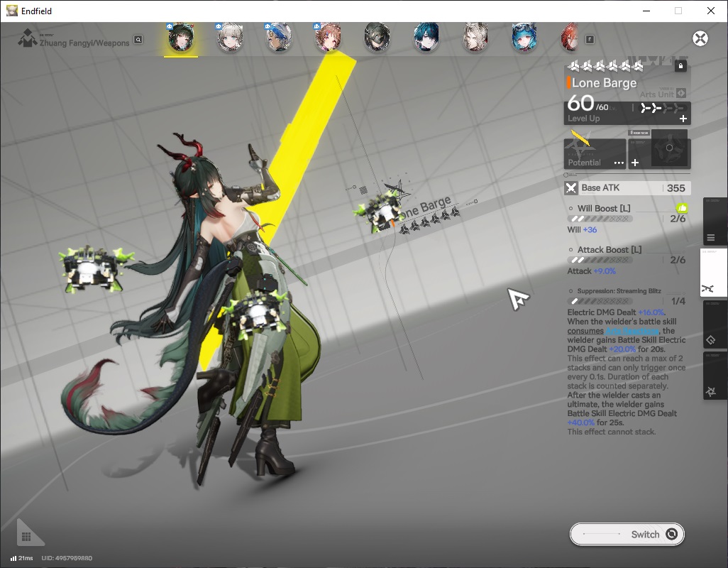Screen dimensions: 728x568
Task: Select the helmeted dark operator portrait
Action: [x=377, y=38]
